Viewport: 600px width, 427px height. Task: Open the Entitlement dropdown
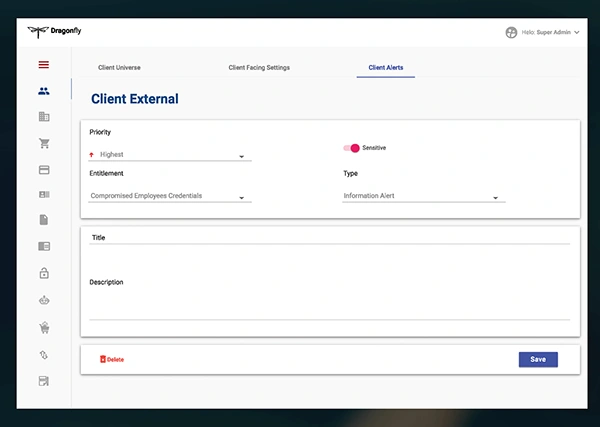(170, 196)
